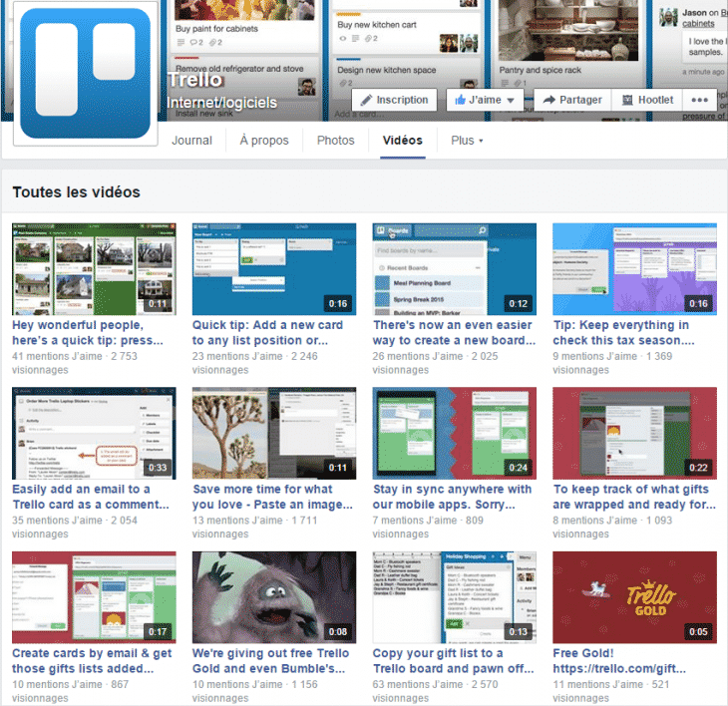
Task: Open title 'Stay in sync anywhere with our mobile apps'
Action: point(452,497)
